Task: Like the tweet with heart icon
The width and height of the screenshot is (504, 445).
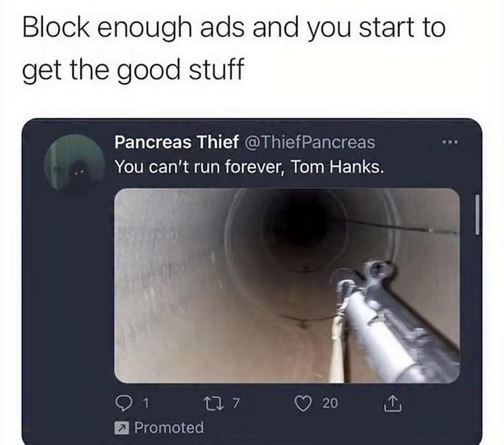Action: click(303, 403)
